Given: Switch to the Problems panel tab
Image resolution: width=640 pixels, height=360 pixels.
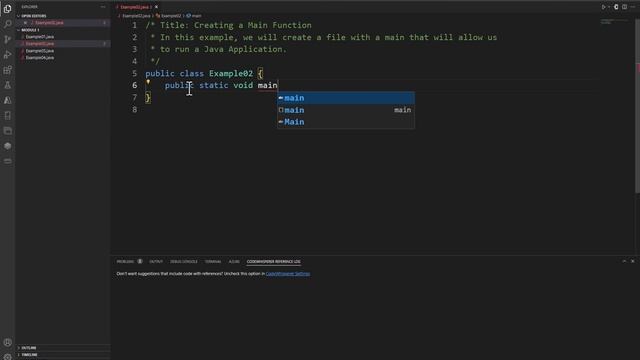Looking at the screenshot, I should click(x=125, y=262).
